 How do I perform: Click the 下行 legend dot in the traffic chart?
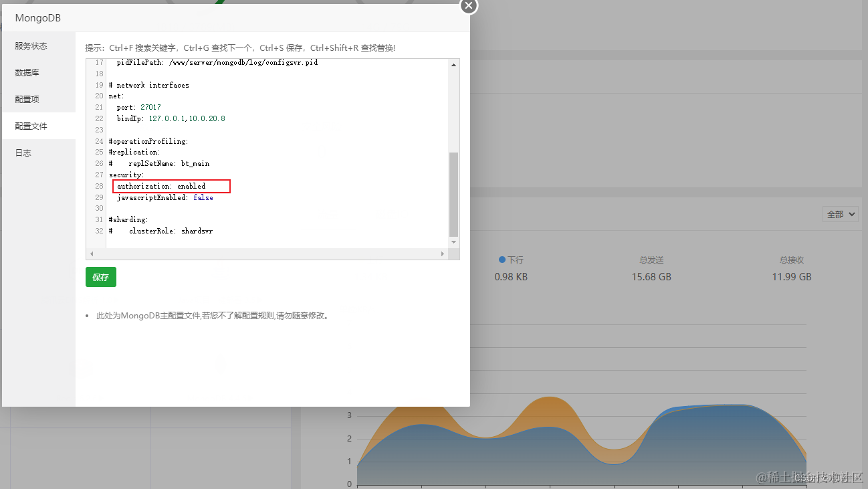[502, 260]
